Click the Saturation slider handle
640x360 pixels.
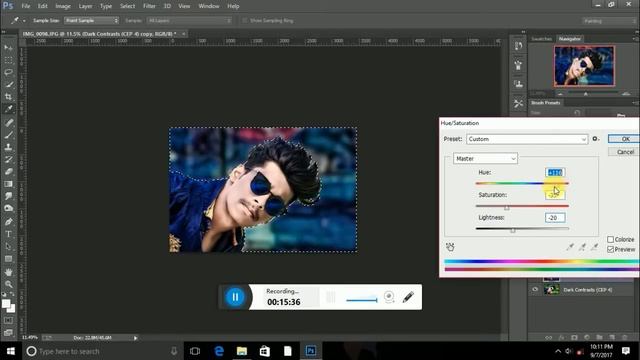(507, 208)
